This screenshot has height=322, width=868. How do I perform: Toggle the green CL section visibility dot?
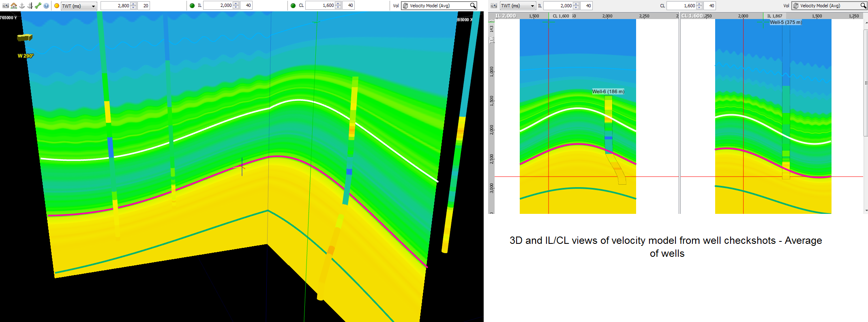[x=293, y=6]
